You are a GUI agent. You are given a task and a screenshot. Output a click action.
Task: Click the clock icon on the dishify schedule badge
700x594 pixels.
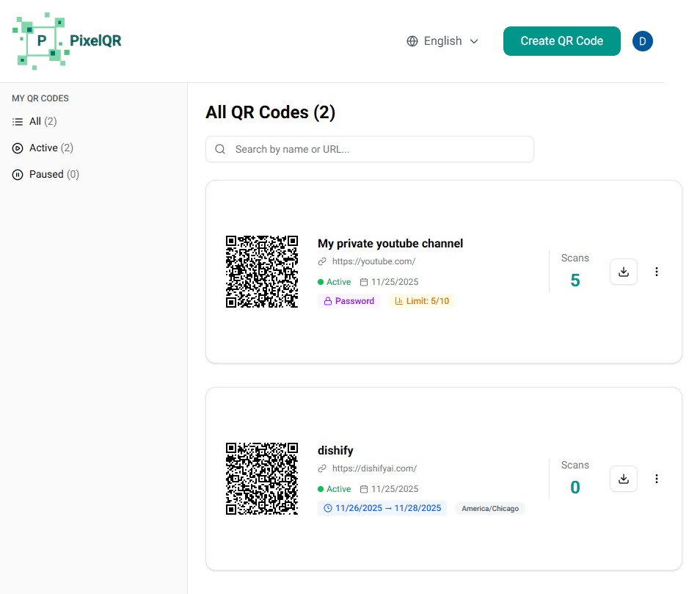pos(327,507)
